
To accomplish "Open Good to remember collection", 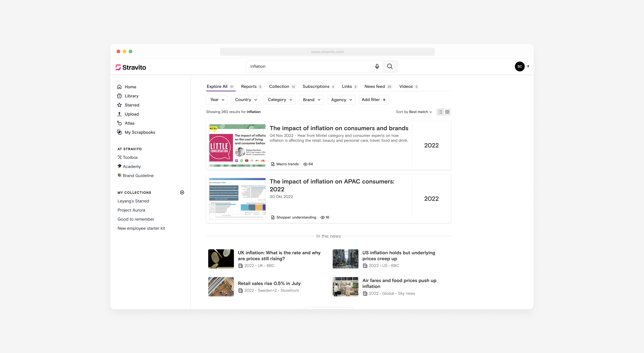I will (x=136, y=219).
